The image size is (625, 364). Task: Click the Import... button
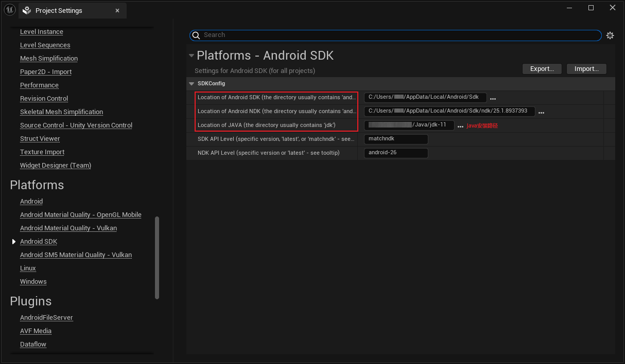pyautogui.click(x=586, y=69)
